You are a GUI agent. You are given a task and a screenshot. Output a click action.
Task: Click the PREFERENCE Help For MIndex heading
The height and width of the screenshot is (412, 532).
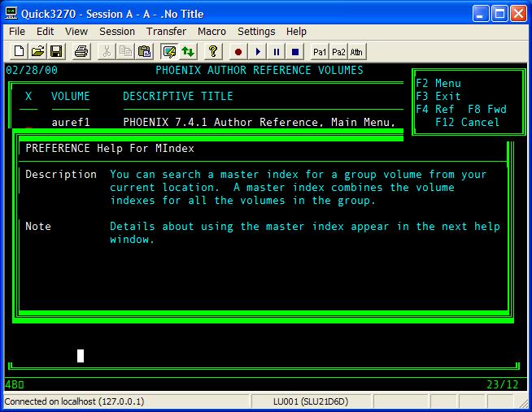[110, 149]
